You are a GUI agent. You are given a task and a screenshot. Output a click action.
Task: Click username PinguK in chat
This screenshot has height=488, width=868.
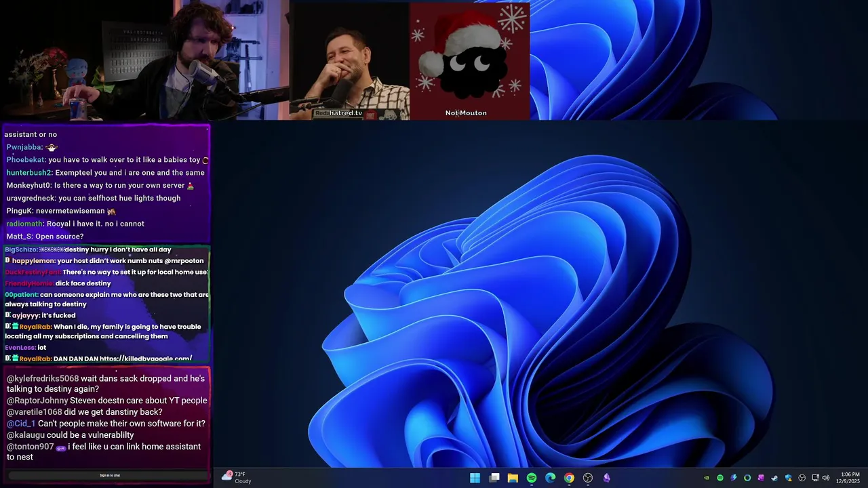pyautogui.click(x=20, y=211)
